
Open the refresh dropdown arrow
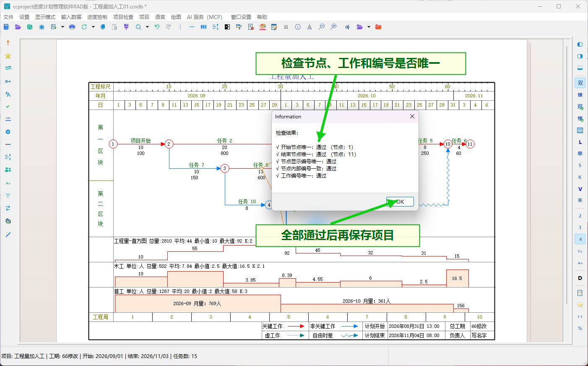click(x=93, y=27)
